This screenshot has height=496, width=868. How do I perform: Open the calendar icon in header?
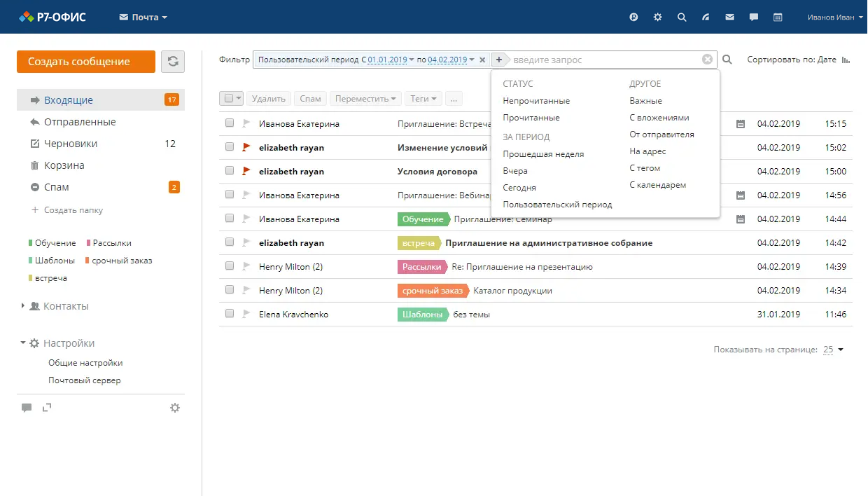tap(778, 18)
